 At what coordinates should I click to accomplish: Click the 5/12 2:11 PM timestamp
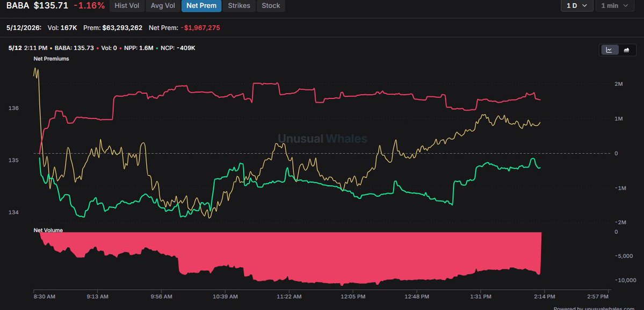[x=27, y=48]
